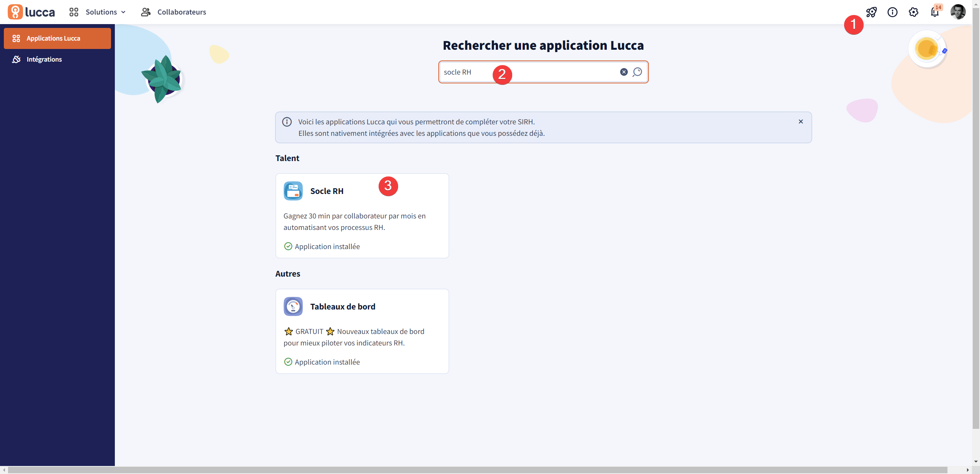Open the Tableaux de bord card
Image resolution: width=980 pixels, height=474 pixels.
362,331
